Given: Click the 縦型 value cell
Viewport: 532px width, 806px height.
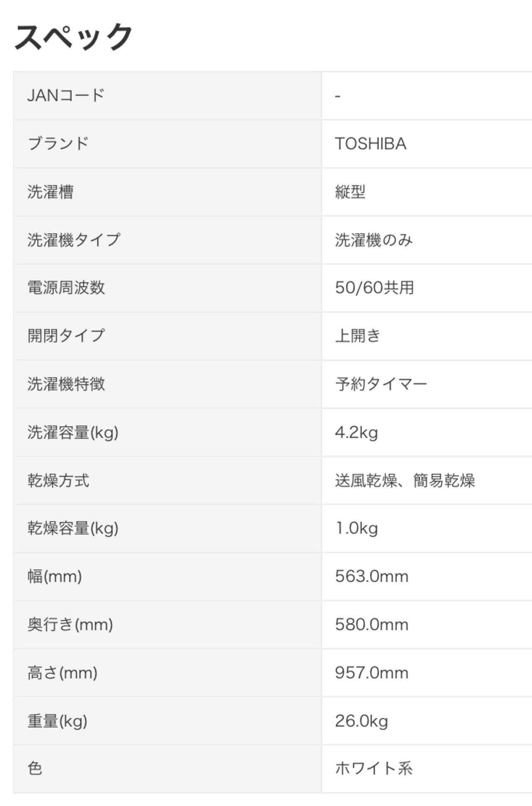Looking at the screenshot, I should point(350,192).
